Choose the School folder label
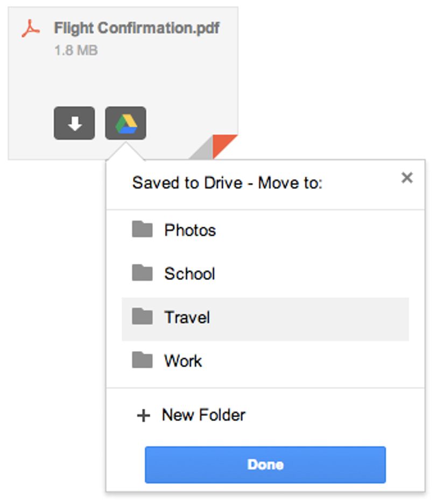436x504 pixels. [x=189, y=274]
